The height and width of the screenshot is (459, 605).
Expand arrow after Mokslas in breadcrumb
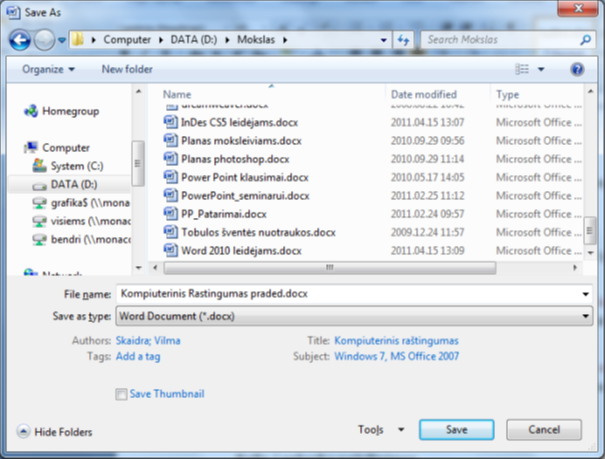coord(285,40)
